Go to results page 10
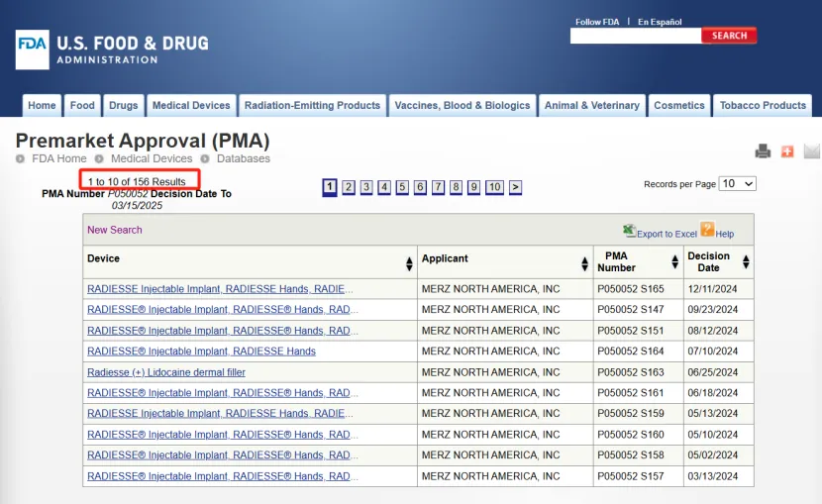 click(x=494, y=187)
